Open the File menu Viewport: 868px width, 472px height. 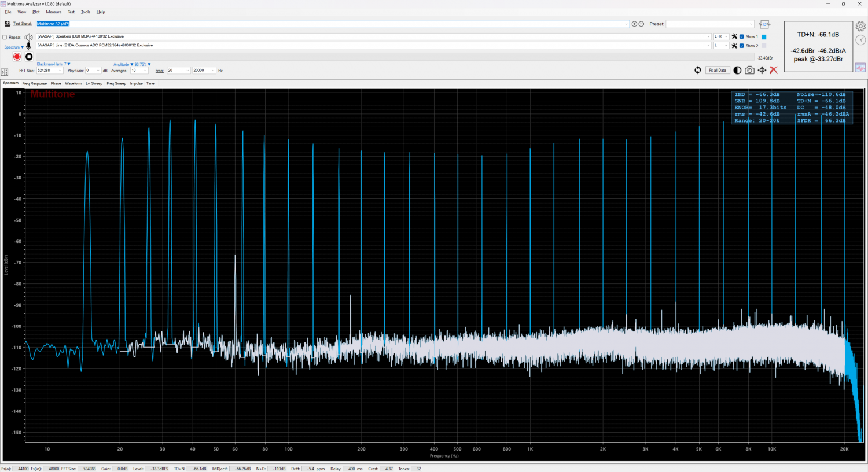point(8,12)
